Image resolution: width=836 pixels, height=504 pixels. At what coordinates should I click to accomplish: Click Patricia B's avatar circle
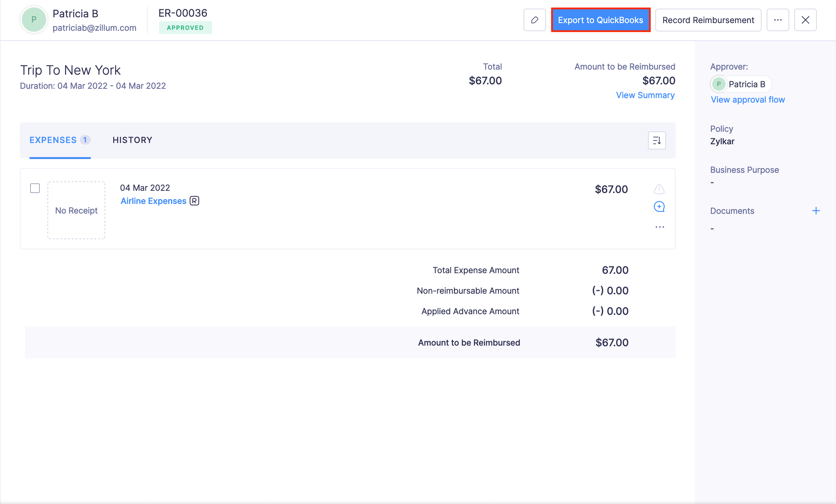coord(34,19)
